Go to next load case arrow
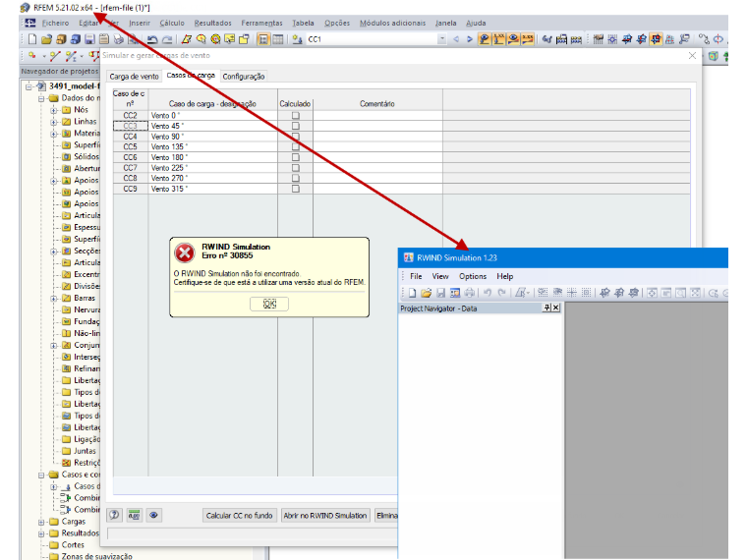 click(470, 39)
